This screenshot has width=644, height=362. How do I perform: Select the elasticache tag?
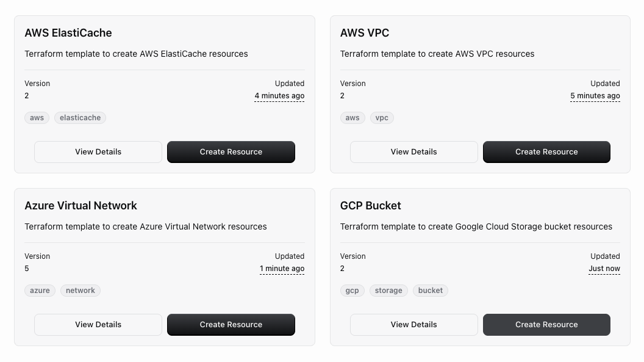(80, 118)
